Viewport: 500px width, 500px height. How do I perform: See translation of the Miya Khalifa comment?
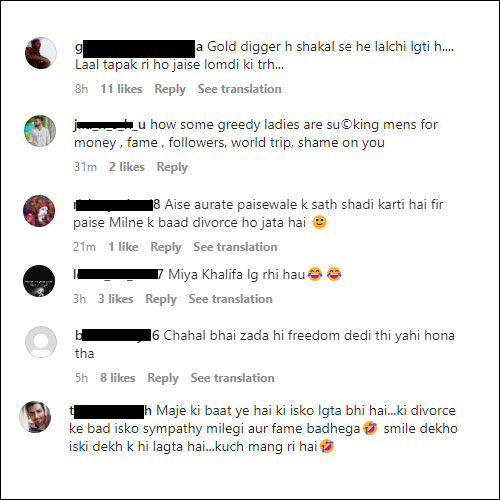click(231, 299)
